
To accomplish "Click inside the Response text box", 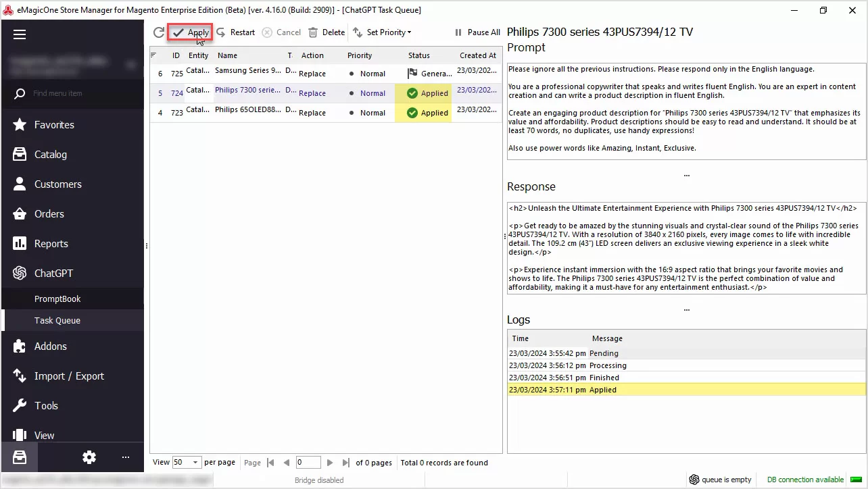I will (x=687, y=248).
